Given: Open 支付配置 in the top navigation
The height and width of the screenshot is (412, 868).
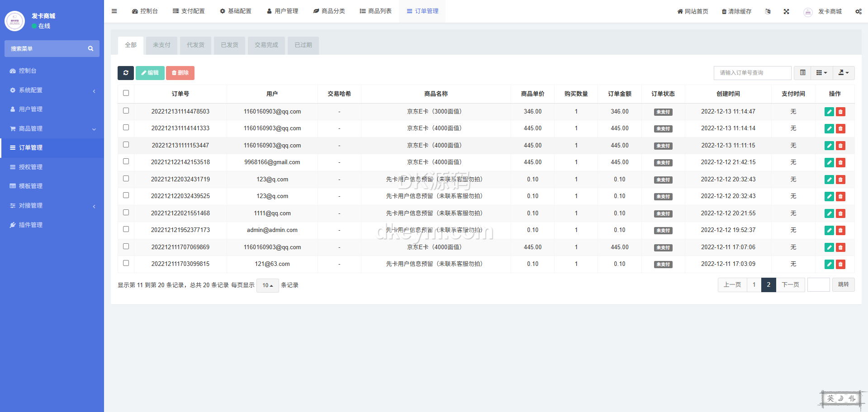Looking at the screenshot, I should [x=189, y=11].
